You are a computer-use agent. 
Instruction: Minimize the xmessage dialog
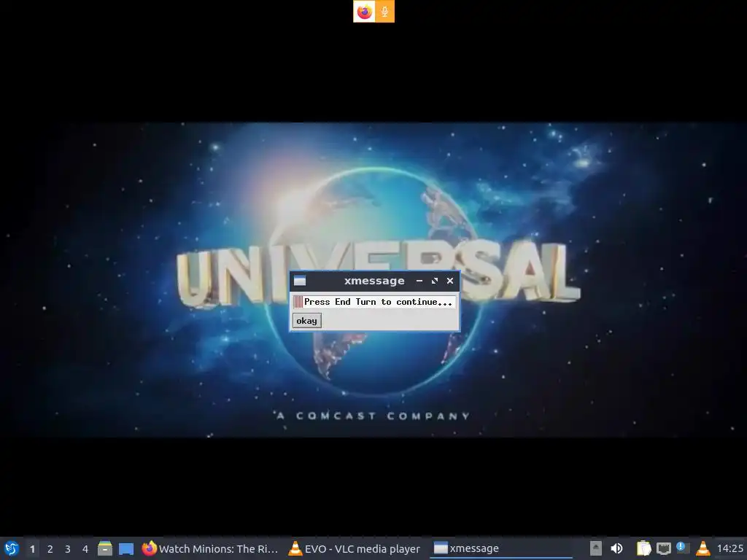419,281
